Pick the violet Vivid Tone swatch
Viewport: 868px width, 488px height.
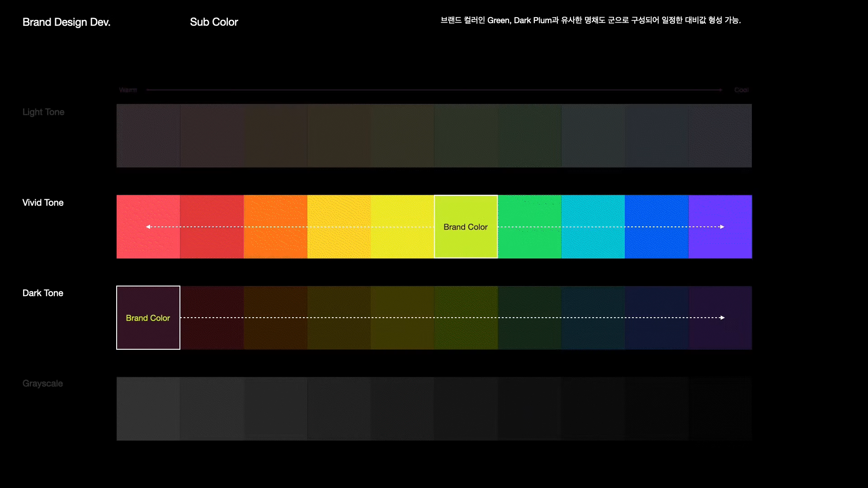coord(720,227)
